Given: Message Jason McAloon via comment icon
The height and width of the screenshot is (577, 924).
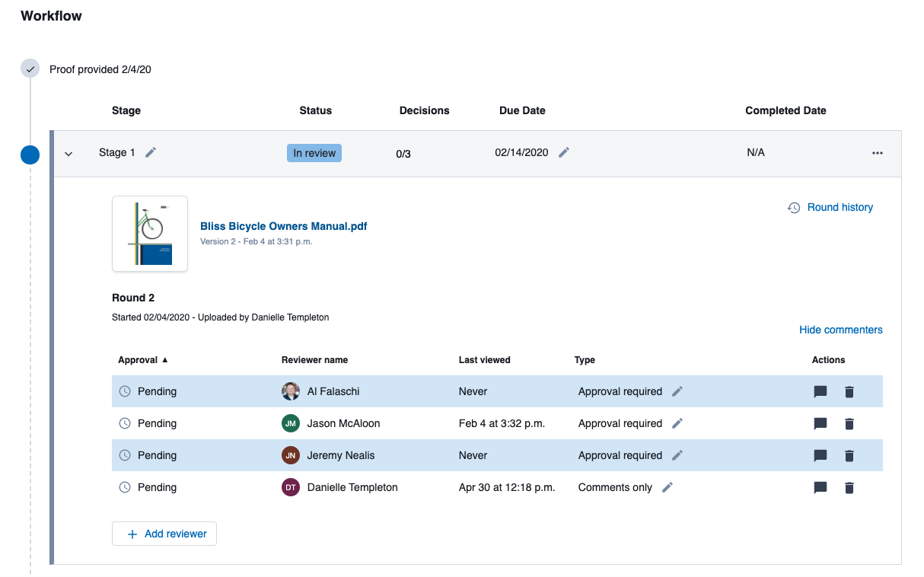Looking at the screenshot, I should (x=820, y=424).
